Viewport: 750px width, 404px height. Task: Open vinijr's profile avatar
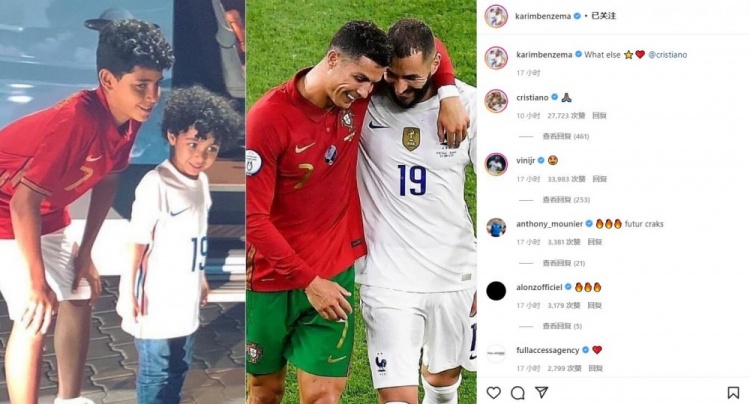pyautogui.click(x=496, y=164)
